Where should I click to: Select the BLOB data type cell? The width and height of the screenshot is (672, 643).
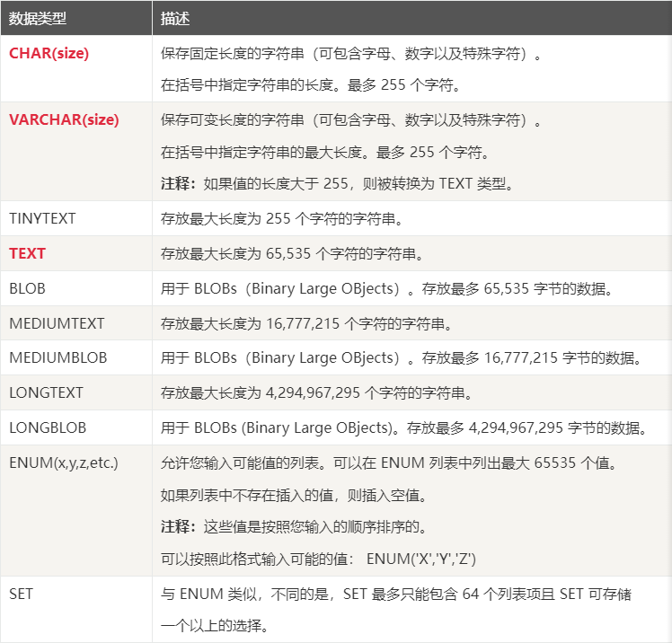tap(27, 288)
